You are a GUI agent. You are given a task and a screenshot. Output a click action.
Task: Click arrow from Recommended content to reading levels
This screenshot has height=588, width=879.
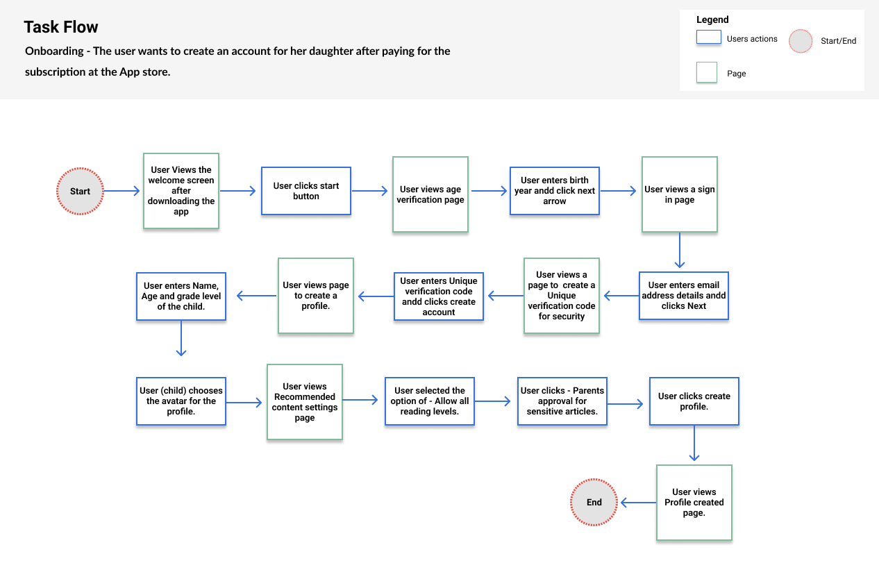click(x=361, y=400)
